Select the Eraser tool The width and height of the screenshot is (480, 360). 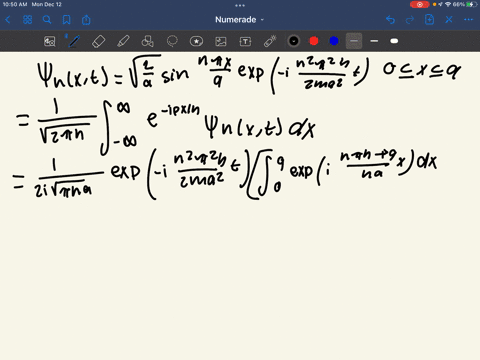click(x=98, y=41)
